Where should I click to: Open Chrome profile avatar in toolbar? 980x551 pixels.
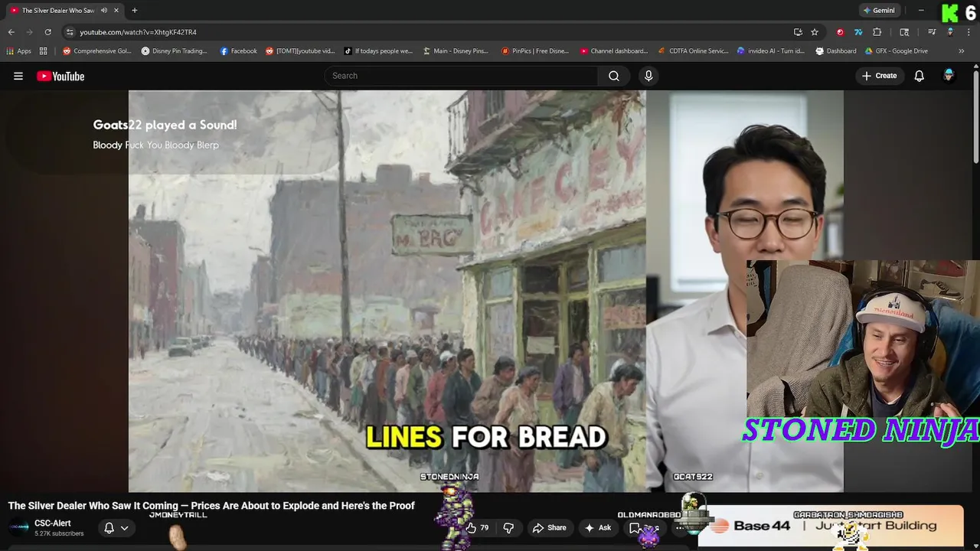[x=950, y=32]
